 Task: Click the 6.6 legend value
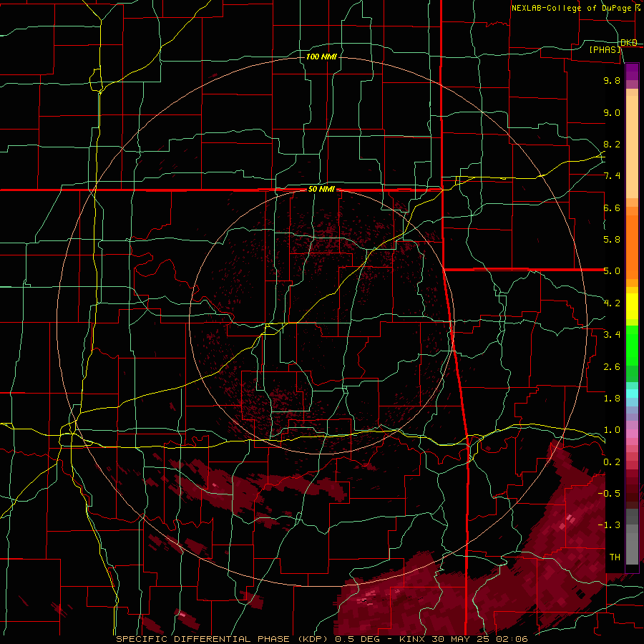(612, 208)
